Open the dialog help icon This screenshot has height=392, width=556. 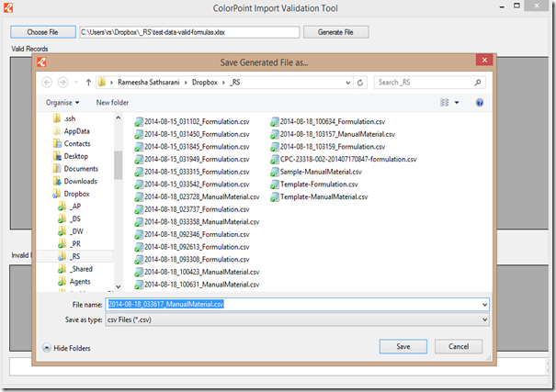coord(480,103)
